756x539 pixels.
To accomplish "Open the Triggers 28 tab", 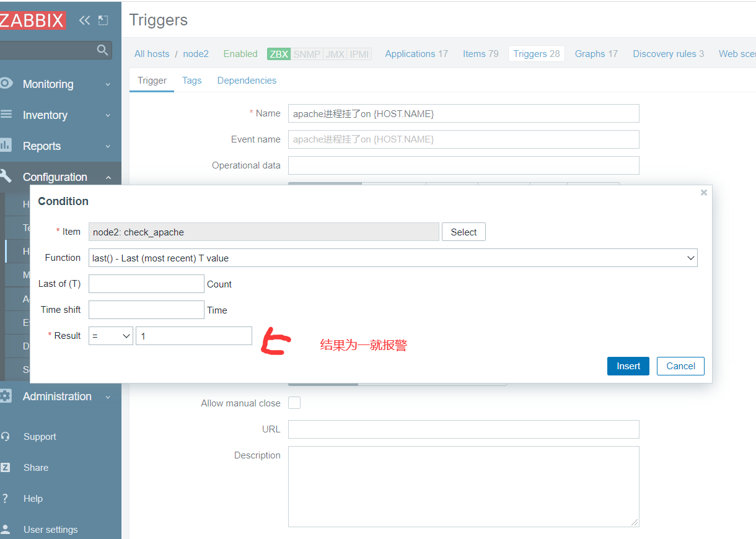I will click(537, 54).
